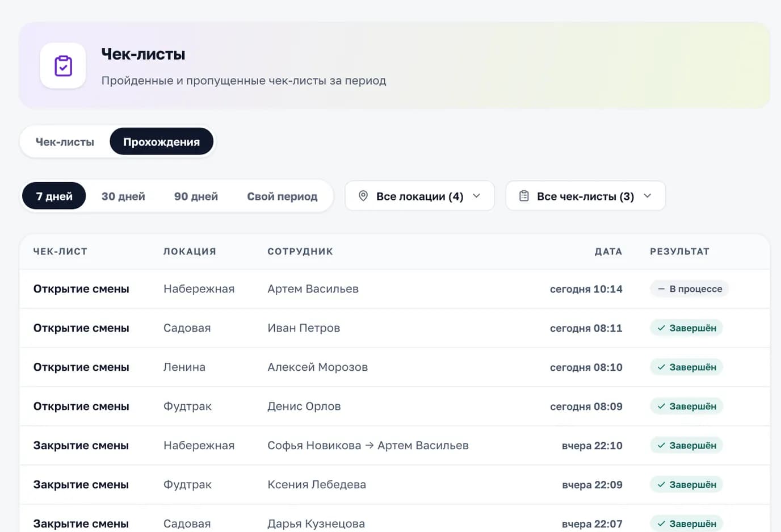Click the ЧЕК-ЛИСТ column header
The image size is (781, 532).
coord(60,252)
